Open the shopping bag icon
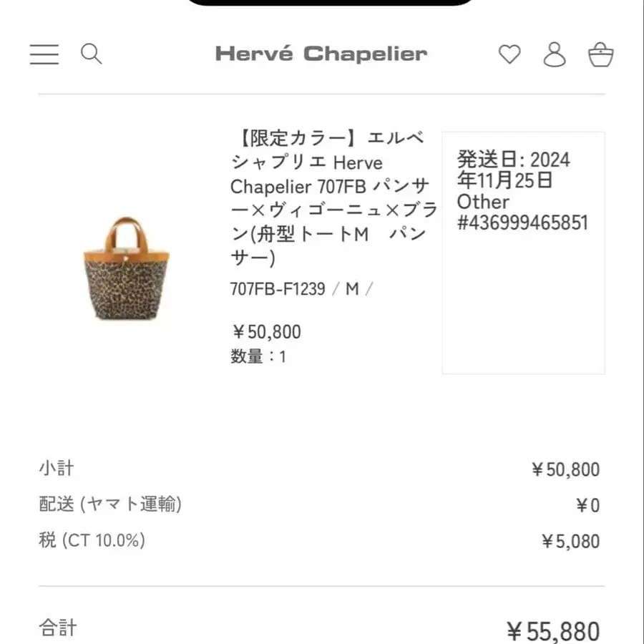The height and width of the screenshot is (644, 644). click(602, 54)
